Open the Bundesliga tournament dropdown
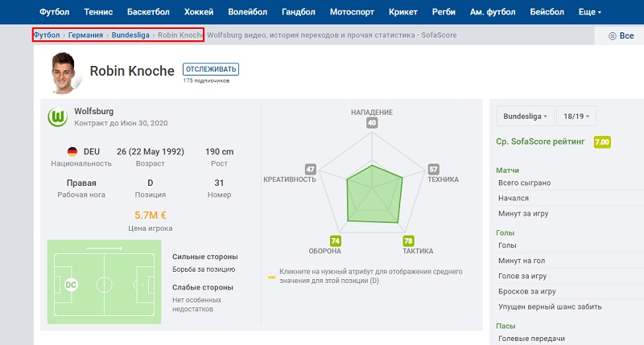Image resolution: width=644 pixels, height=345 pixels. [x=526, y=117]
